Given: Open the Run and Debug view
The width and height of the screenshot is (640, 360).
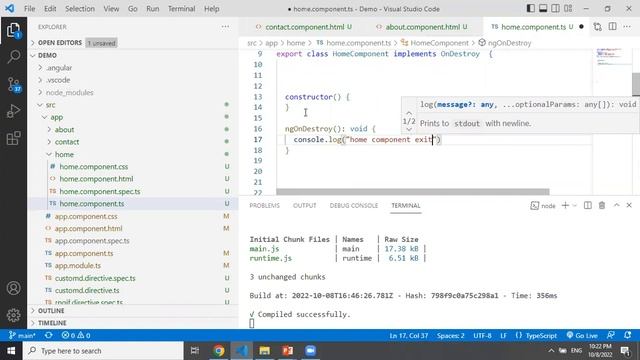Looking at the screenshot, I should [13, 111].
